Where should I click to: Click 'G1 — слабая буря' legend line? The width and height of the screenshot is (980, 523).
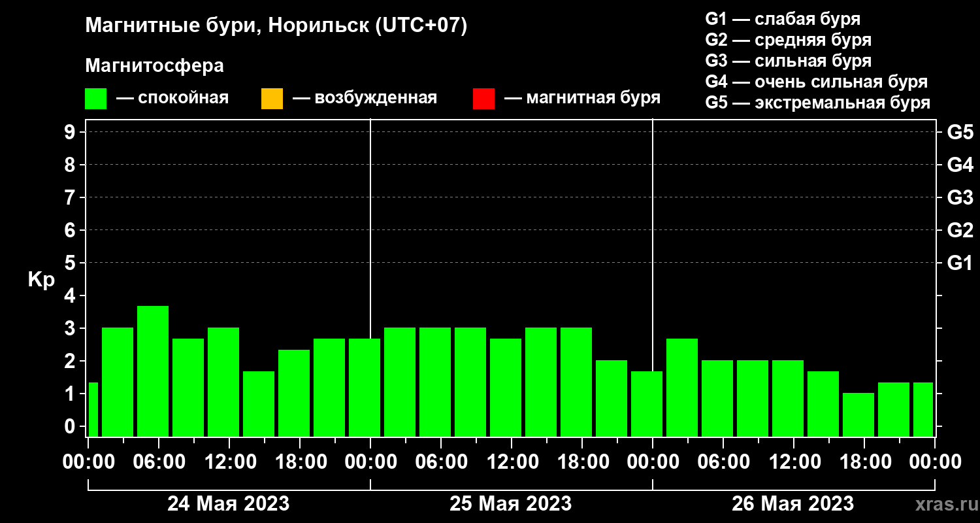[783, 18]
